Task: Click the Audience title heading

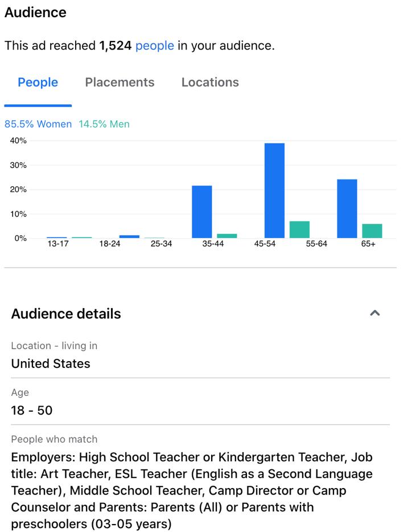Action: tap(35, 13)
